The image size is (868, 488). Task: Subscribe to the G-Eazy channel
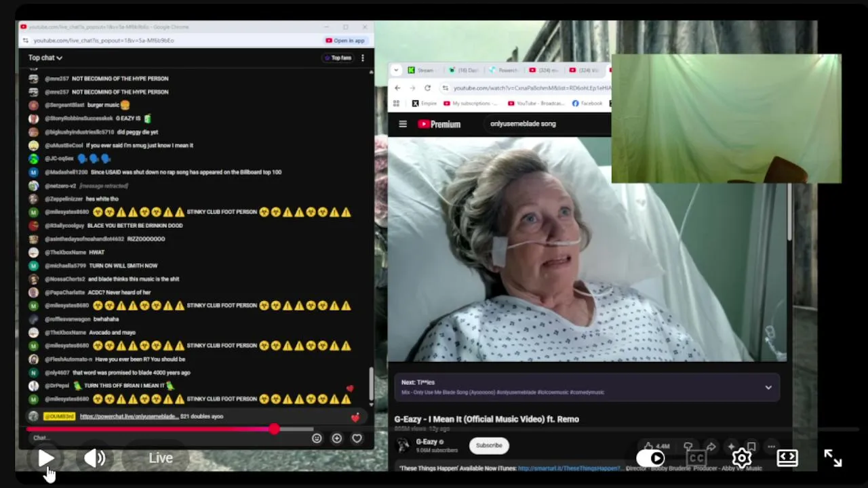pos(489,445)
